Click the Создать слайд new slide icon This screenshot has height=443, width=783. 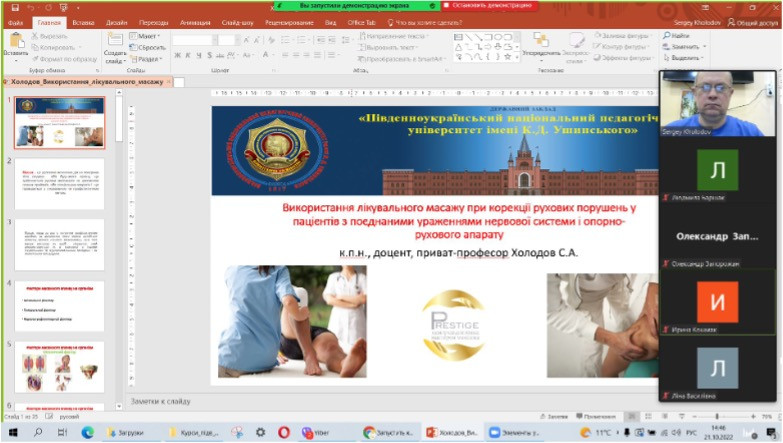pyautogui.click(x=115, y=39)
